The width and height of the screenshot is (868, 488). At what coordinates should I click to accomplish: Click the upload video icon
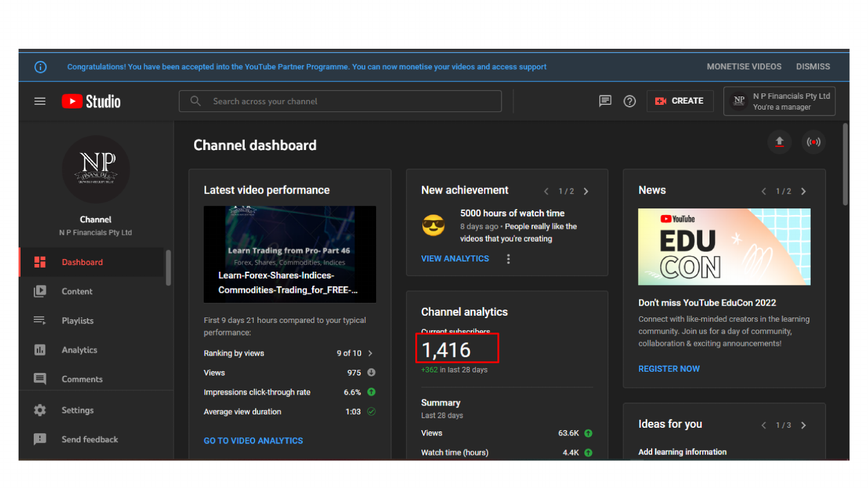[779, 142]
